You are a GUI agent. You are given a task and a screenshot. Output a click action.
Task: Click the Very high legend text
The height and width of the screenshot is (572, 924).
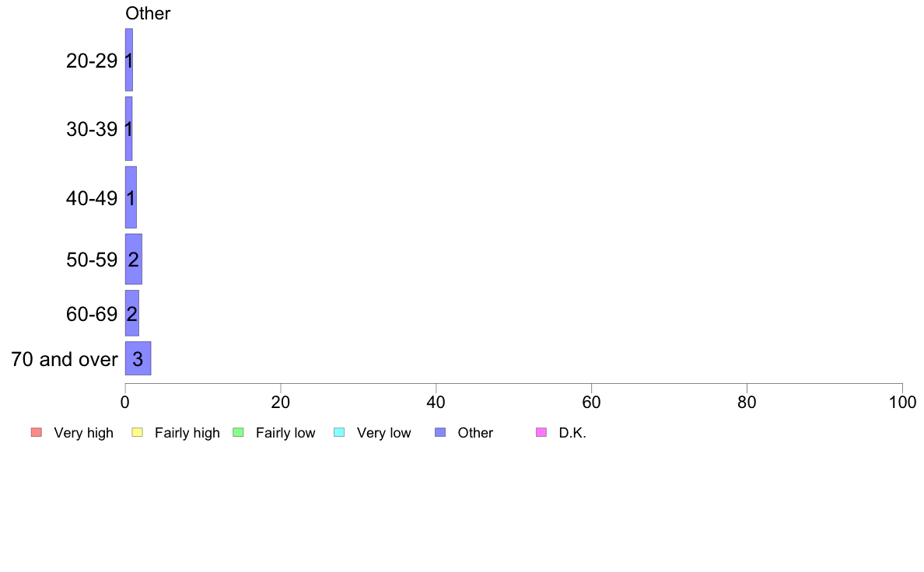coord(84,433)
